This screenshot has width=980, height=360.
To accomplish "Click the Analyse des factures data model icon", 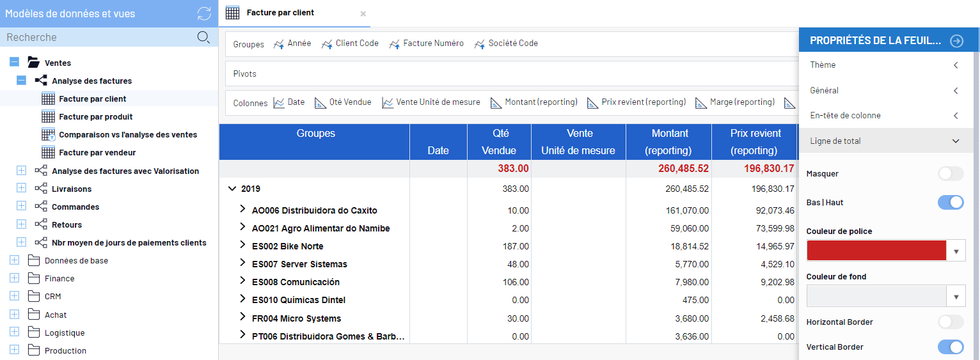I will (x=41, y=81).
